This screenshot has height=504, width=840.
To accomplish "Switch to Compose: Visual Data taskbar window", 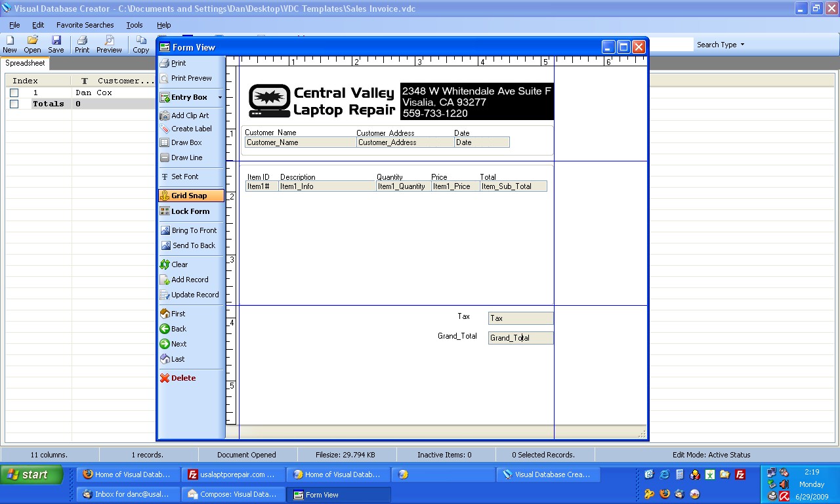I will 232,494.
